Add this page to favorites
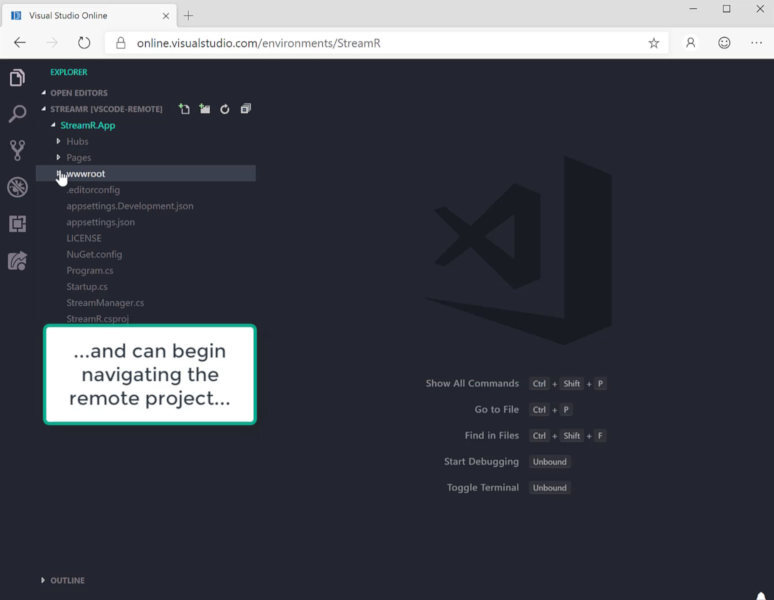This screenshot has width=774, height=600. coord(654,43)
